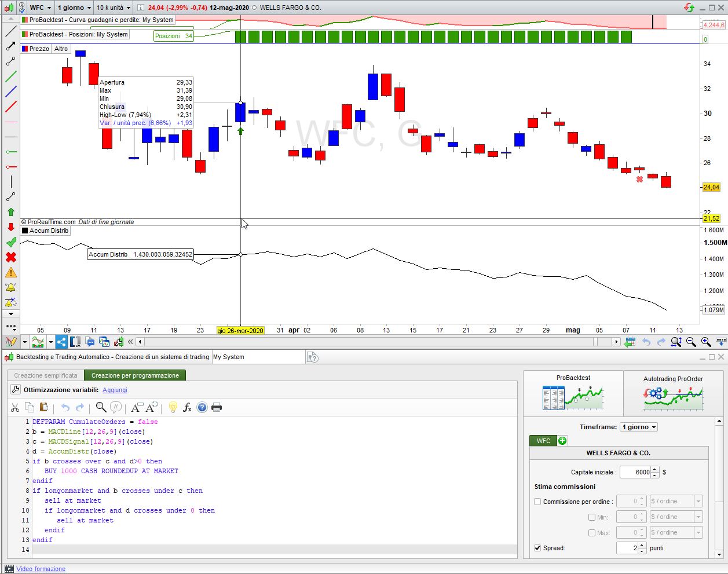Select the green up arrow drawing tool
Screen dimensions: 728x574
click(x=10, y=212)
